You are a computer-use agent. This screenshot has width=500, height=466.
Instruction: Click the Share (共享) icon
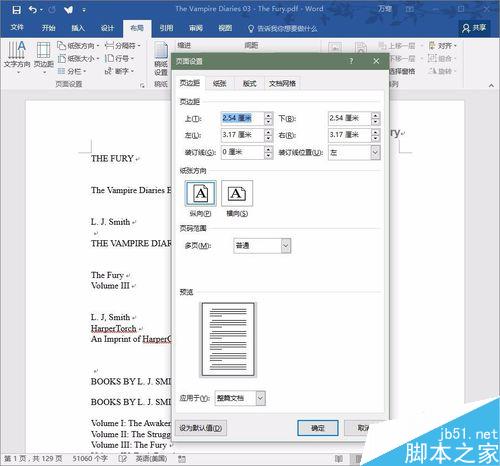click(x=466, y=28)
